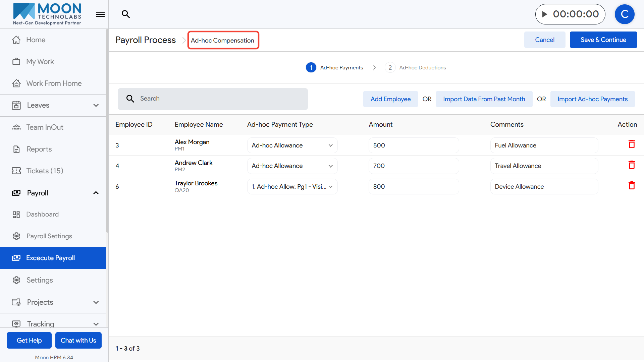Open payment type dropdown for Alex Morgan
Image resolution: width=644 pixels, height=362 pixels.
(x=292, y=145)
